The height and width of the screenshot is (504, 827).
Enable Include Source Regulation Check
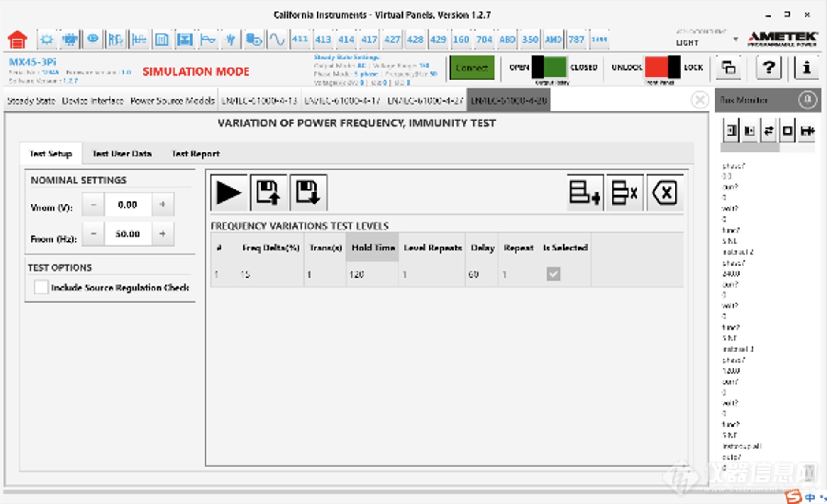41,287
